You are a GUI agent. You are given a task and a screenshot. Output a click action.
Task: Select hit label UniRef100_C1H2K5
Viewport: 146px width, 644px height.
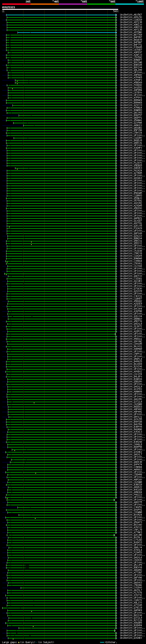131,256
